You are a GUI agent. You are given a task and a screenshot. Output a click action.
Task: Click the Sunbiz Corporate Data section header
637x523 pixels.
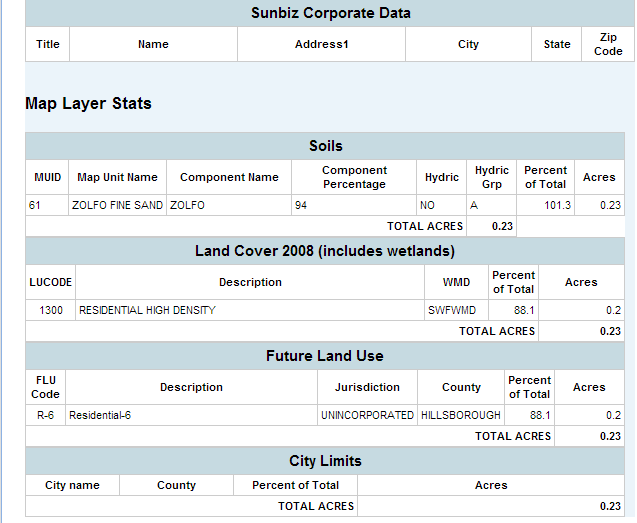click(x=330, y=13)
